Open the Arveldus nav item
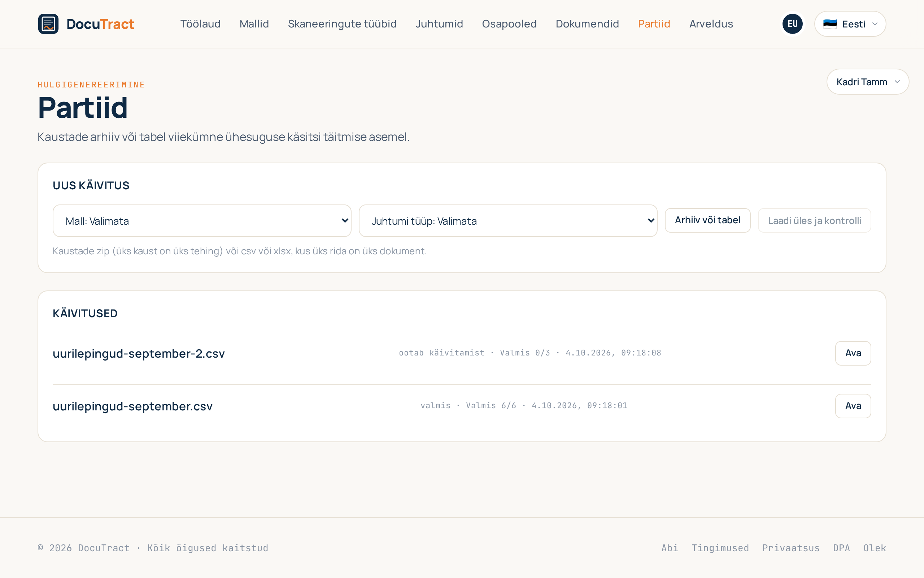 711,24
